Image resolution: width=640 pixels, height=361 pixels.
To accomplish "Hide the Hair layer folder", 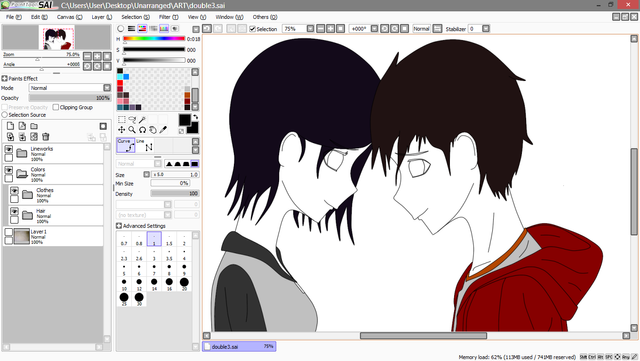I will tap(14, 212).
